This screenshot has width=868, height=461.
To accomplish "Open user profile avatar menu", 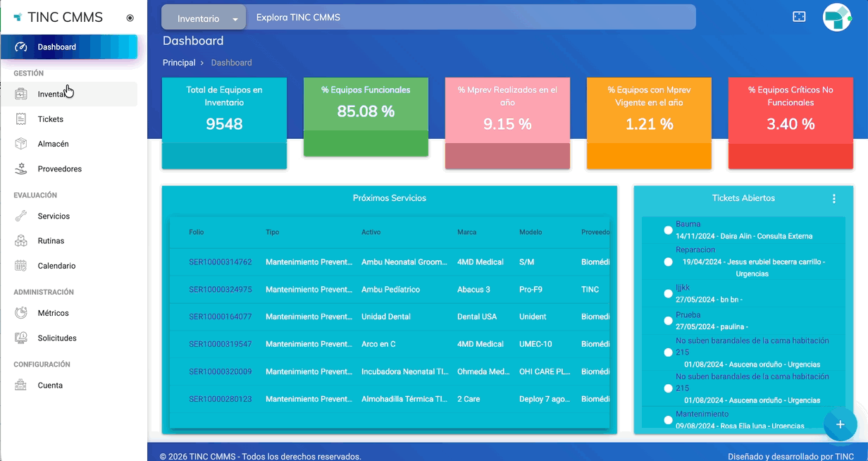I will [x=837, y=17].
